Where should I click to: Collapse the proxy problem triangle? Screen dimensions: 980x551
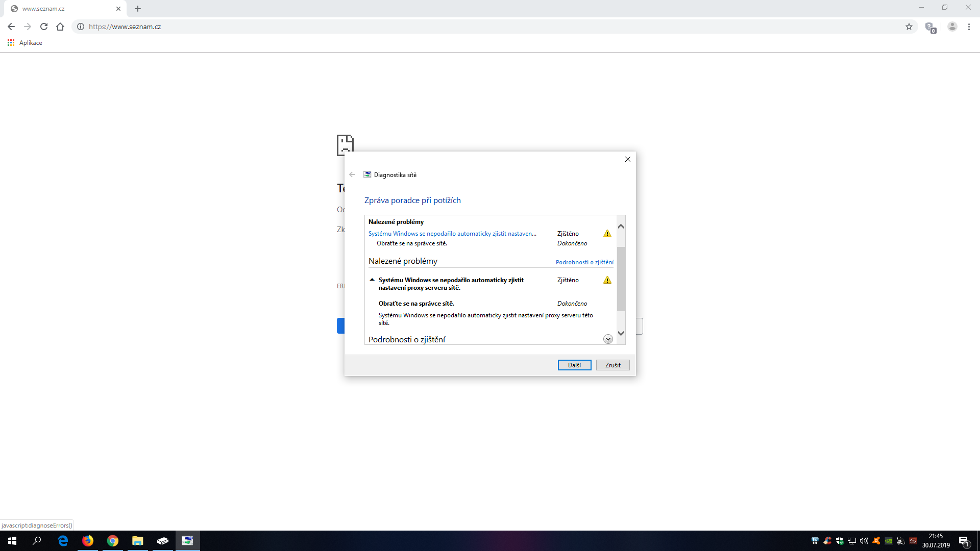coord(372,280)
